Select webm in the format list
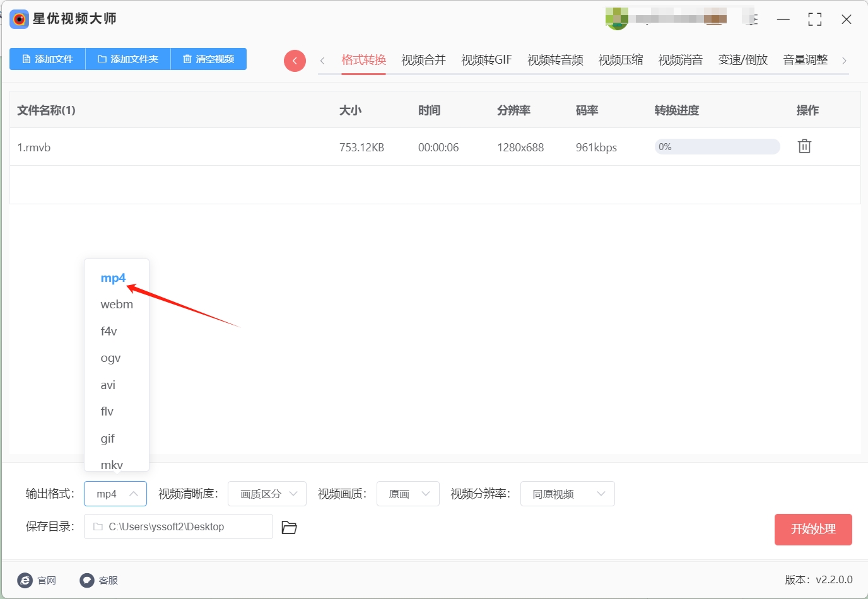This screenshot has height=599, width=868. (x=117, y=305)
